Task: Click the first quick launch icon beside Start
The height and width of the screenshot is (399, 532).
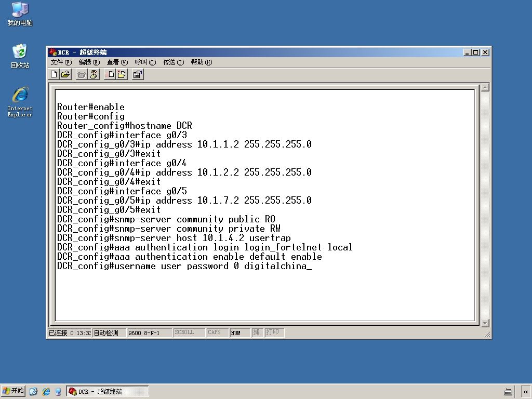Action: point(33,392)
